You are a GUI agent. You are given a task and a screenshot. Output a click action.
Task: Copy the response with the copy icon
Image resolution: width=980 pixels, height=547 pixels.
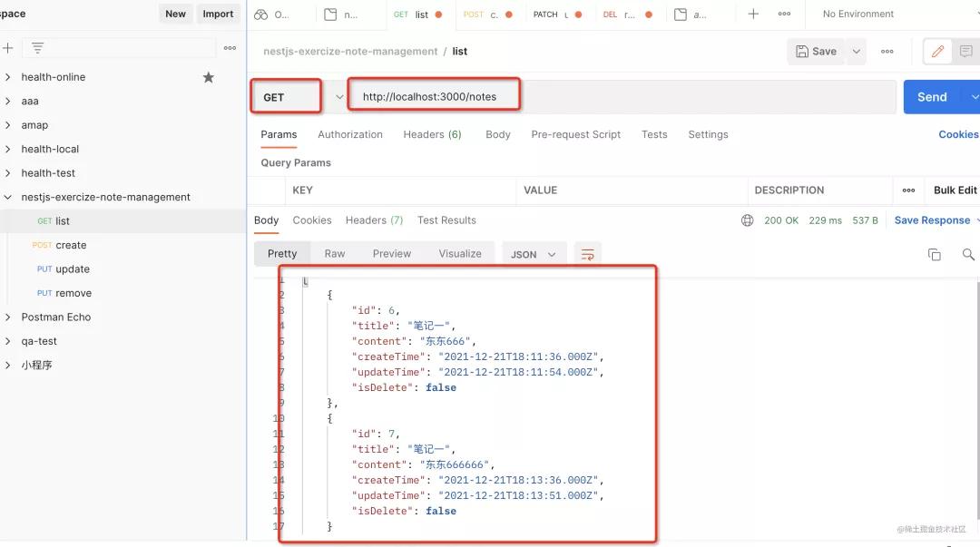(x=935, y=254)
